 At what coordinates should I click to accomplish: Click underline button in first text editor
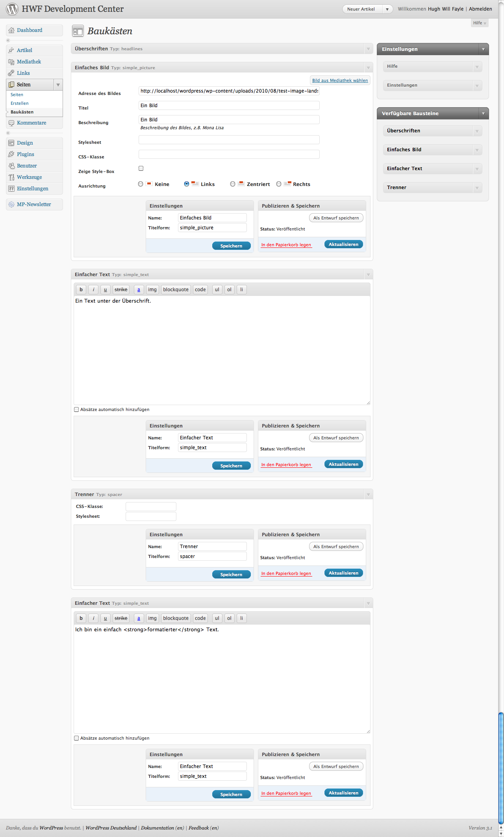click(105, 290)
